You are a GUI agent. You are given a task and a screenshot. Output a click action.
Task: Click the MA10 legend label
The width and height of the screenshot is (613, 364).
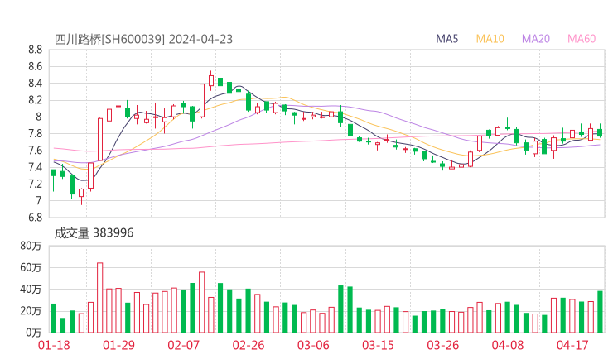tap(490, 39)
